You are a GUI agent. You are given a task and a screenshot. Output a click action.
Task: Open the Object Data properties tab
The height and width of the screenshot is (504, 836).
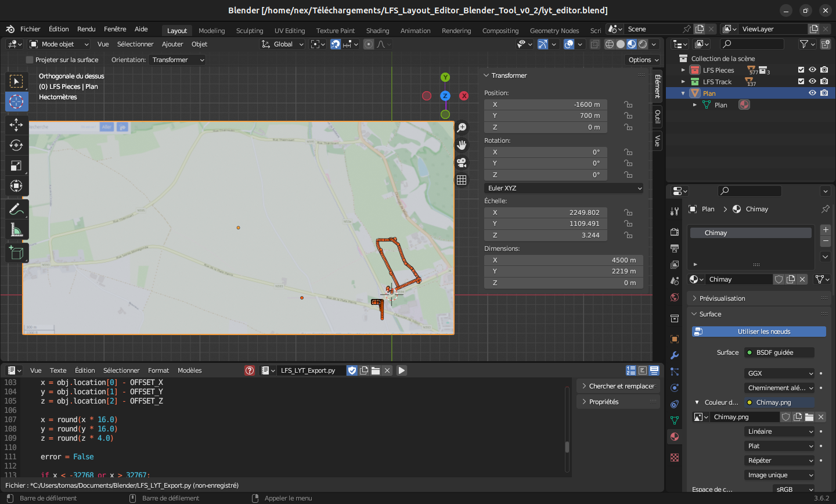(x=675, y=420)
